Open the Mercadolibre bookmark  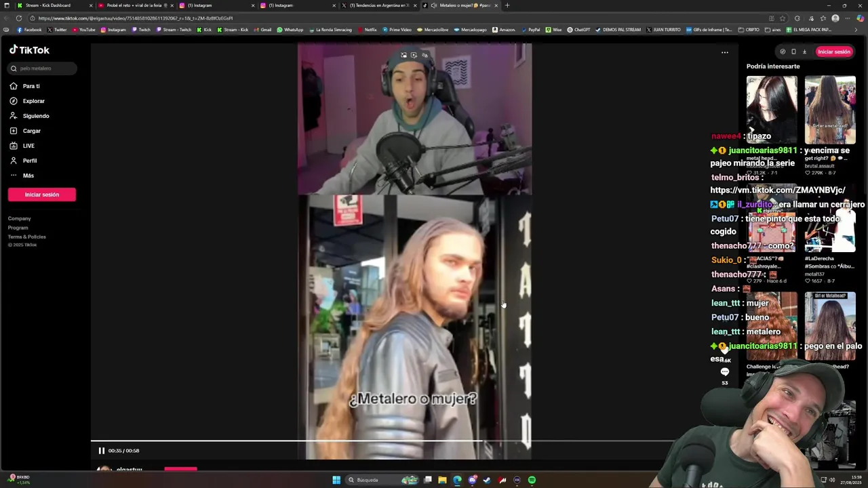pyautogui.click(x=433, y=30)
